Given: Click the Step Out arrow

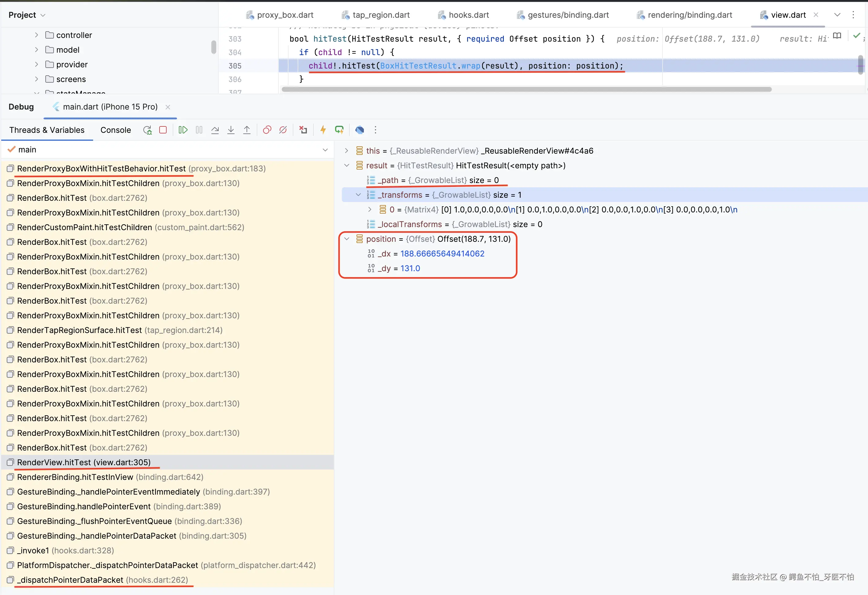Looking at the screenshot, I should click(247, 130).
